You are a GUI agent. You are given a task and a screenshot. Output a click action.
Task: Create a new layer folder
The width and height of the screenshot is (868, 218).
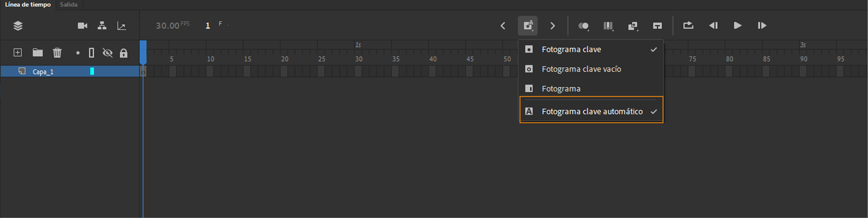(37, 53)
